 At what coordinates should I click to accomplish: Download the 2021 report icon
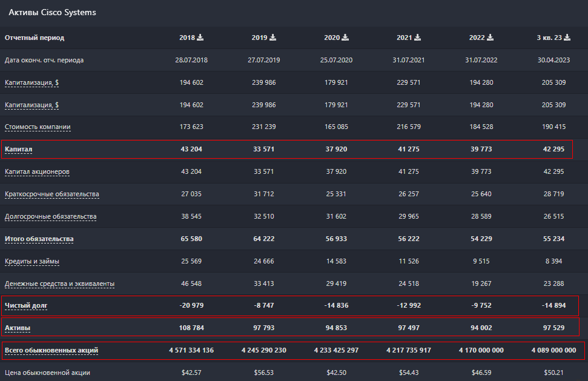coord(418,37)
